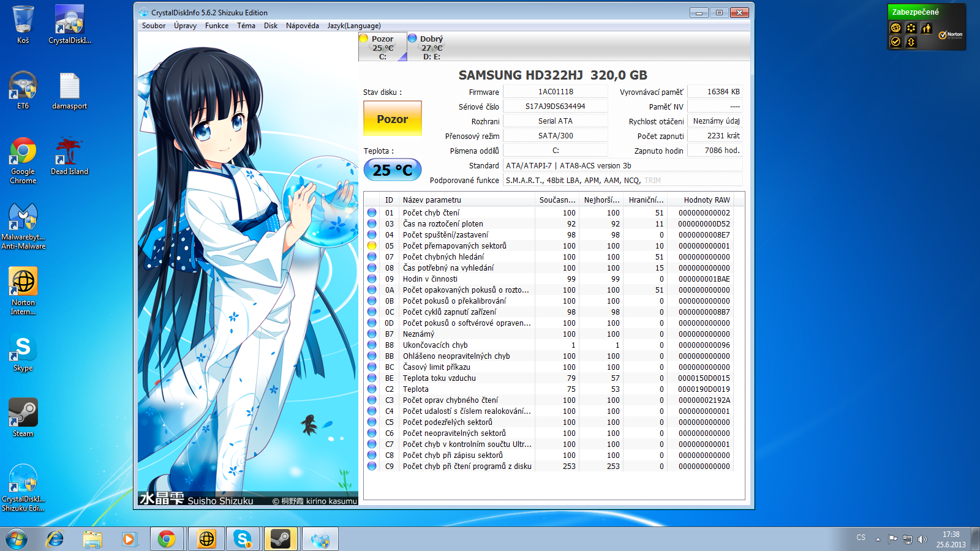Open the Malwarebytes Anti-Malware desktop icon
This screenshot has width=980, height=551.
point(23,226)
